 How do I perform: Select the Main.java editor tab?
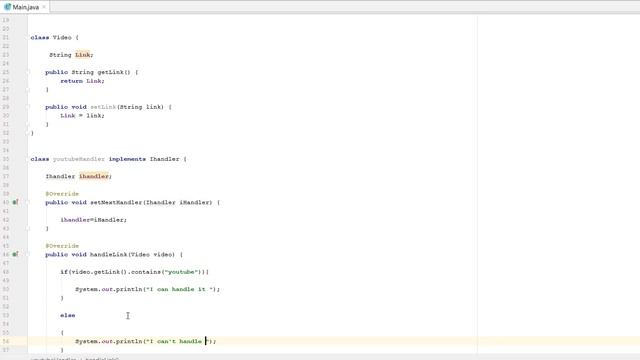tap(25, 7)
